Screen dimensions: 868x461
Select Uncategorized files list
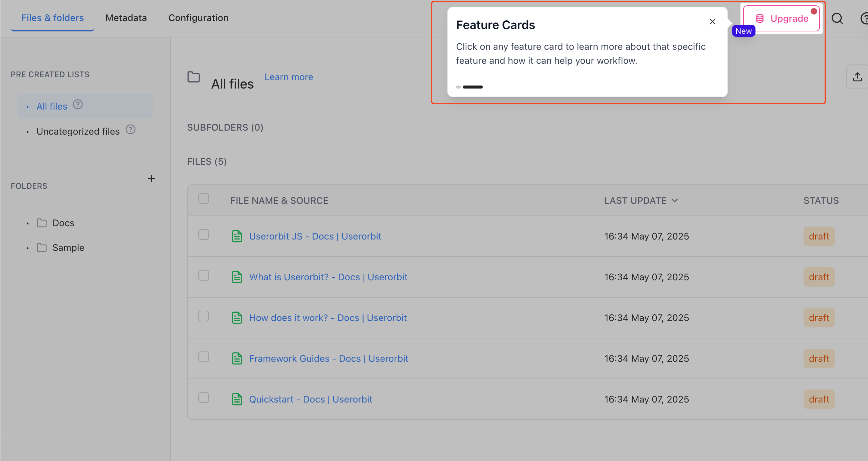point(78,132)
